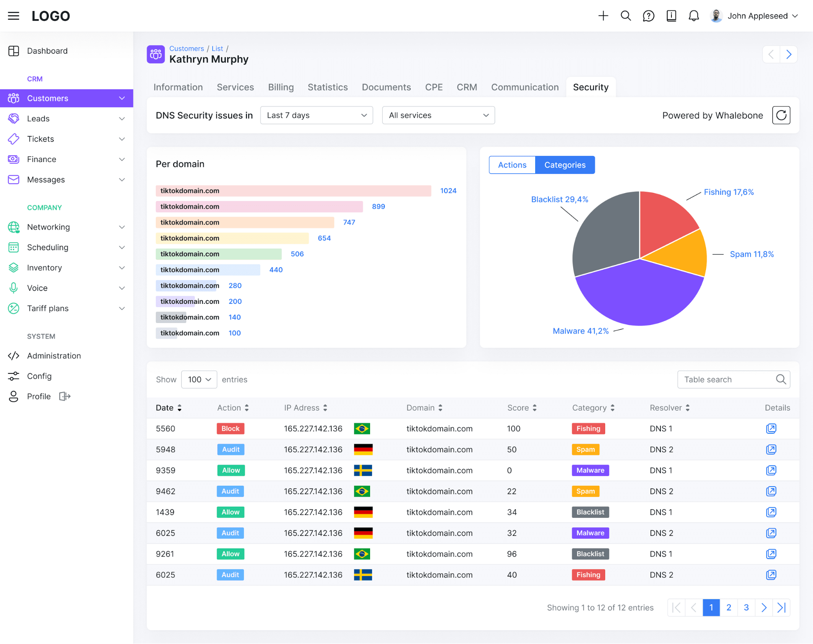Image resolution: width=813 pixels, height=644 pixels.
Task: Open the Last 7 days dropdown
Action: [316, 115]
